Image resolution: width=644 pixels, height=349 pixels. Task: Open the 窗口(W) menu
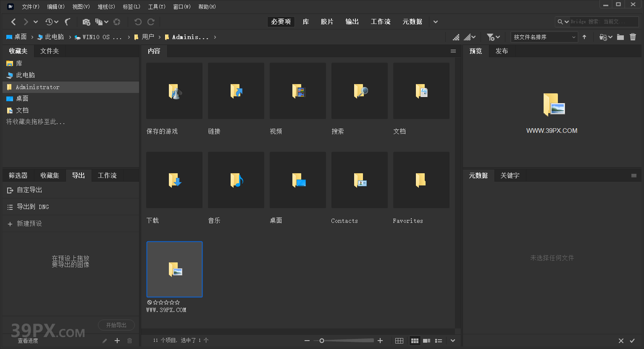[182, 7]
